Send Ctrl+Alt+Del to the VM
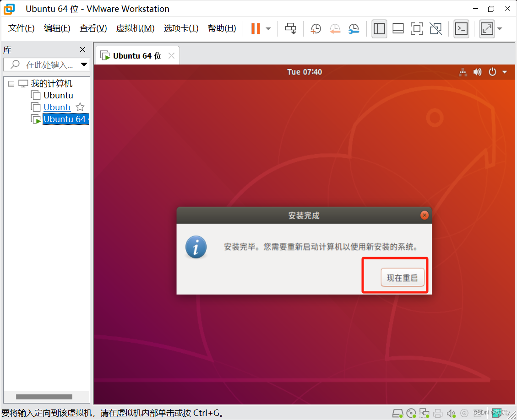 (290, 29)
